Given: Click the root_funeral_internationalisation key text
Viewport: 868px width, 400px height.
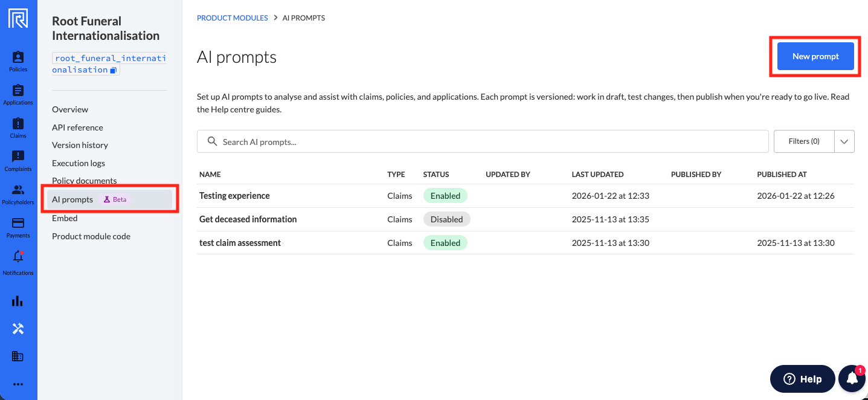Looking at the screenshot, I should click(109, 64).
